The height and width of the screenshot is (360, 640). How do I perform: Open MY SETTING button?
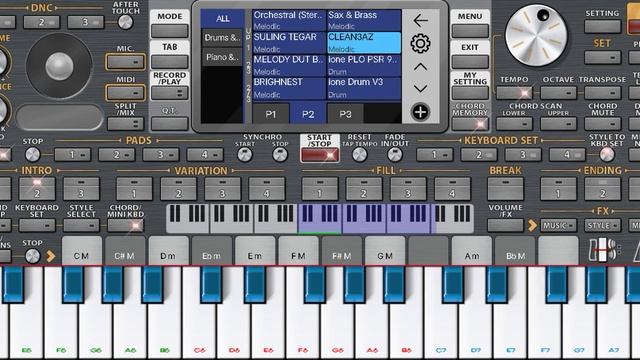click(470, 93)
